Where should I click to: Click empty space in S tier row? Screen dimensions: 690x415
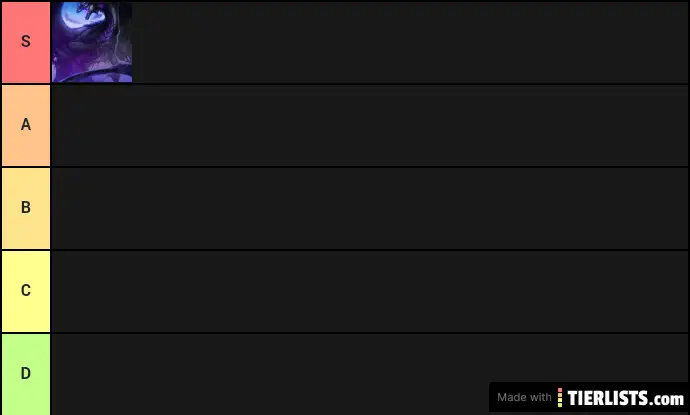coord(410,42)
